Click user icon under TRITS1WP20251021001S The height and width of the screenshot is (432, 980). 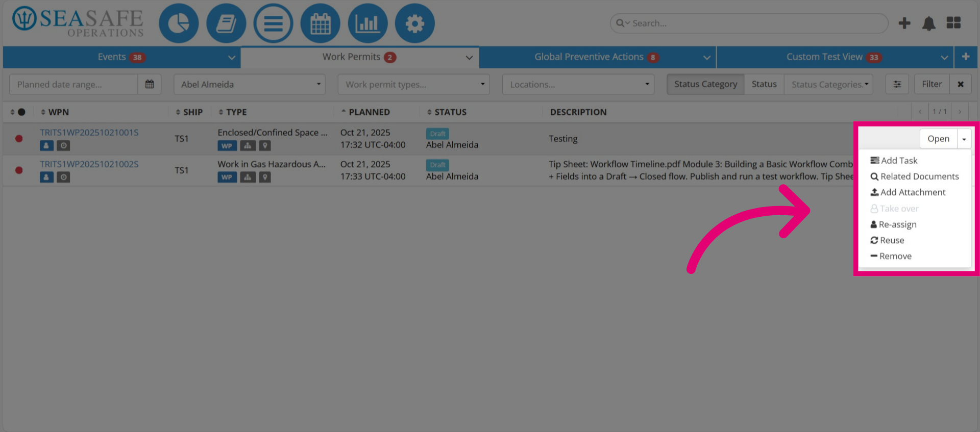click(46, 145)
